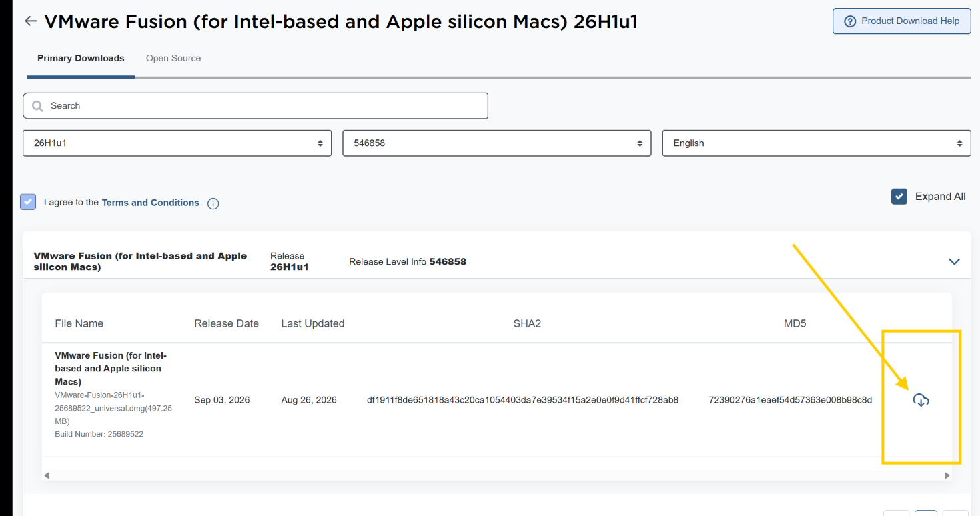Click the cloud download icon for VMware Fusion
980x516 pixels.
pos(921,400)
